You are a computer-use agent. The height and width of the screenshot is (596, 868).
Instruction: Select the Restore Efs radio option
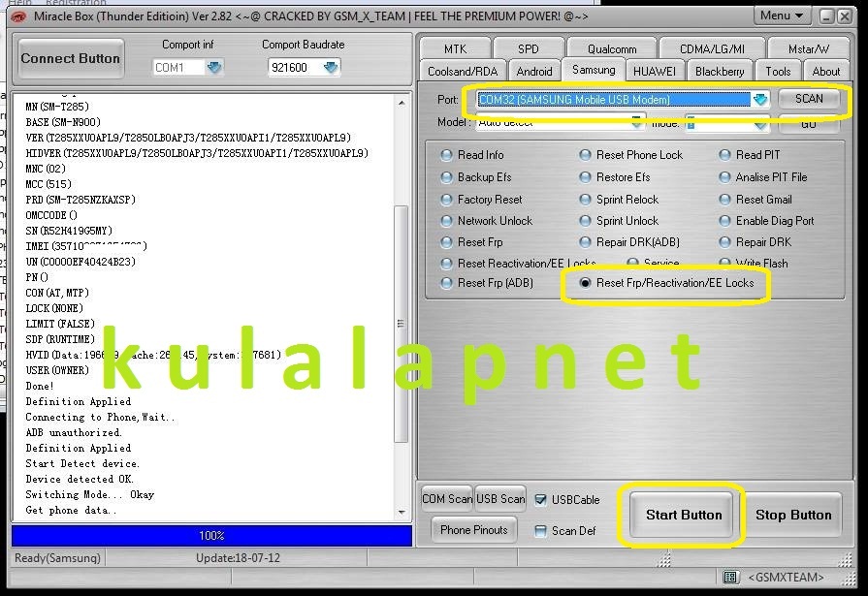(585, 177)
